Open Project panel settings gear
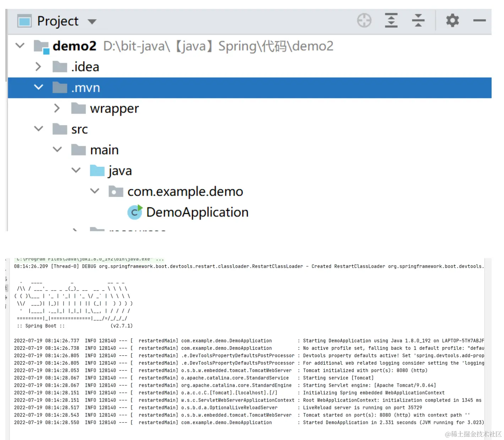 [x=453, y=21]
